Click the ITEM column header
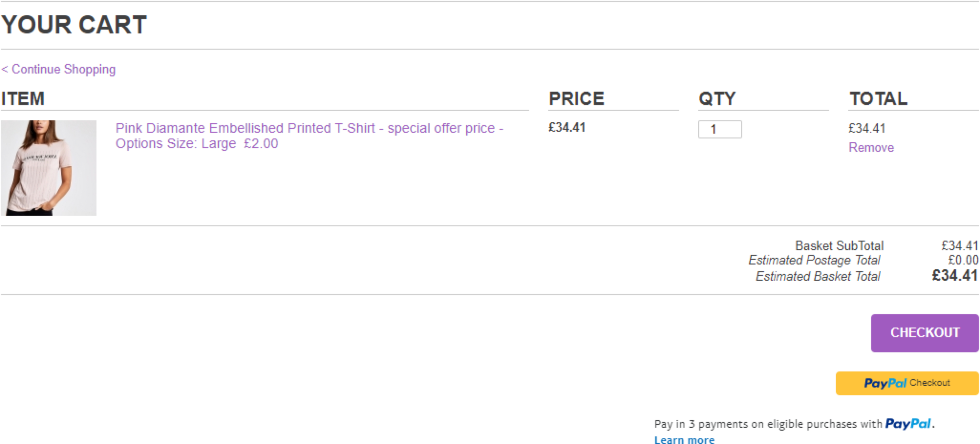 [23, 99]
